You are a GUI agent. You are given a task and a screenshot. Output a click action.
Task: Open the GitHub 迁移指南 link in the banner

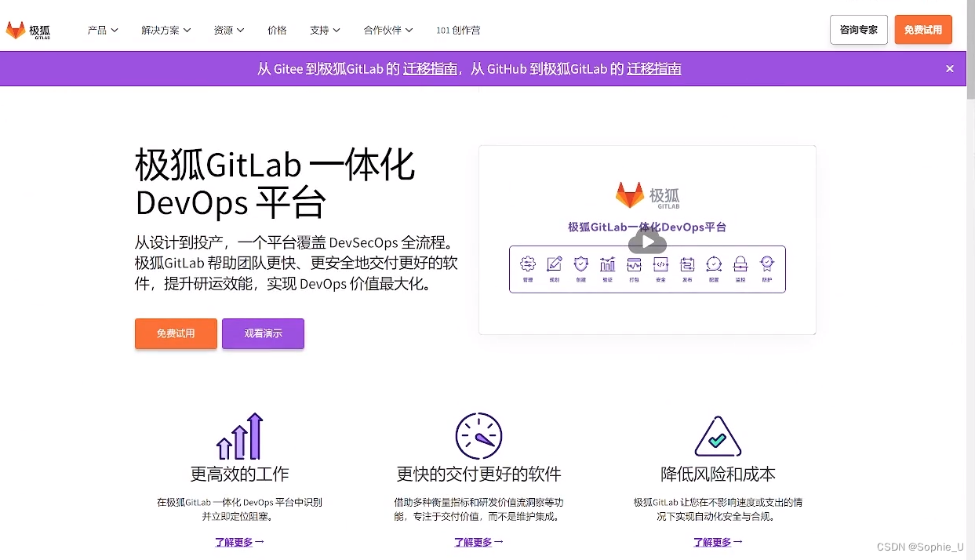click(653, 69)
